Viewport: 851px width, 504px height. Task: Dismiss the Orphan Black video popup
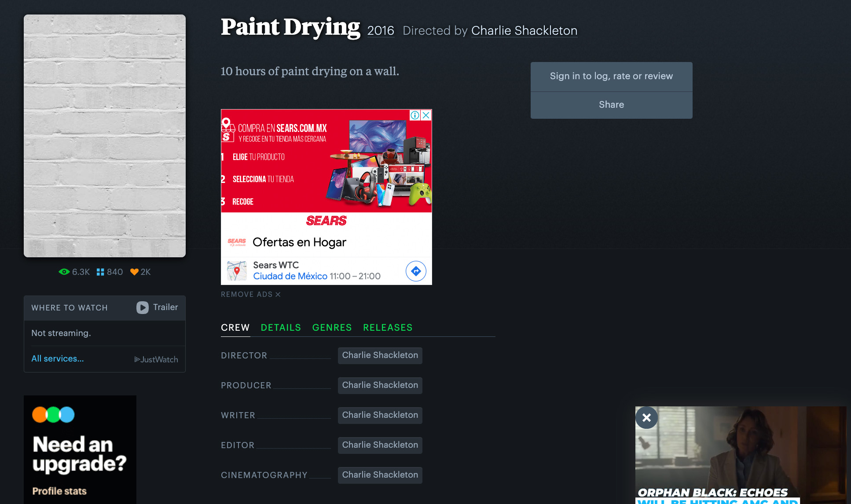click(x=646, y=417)
